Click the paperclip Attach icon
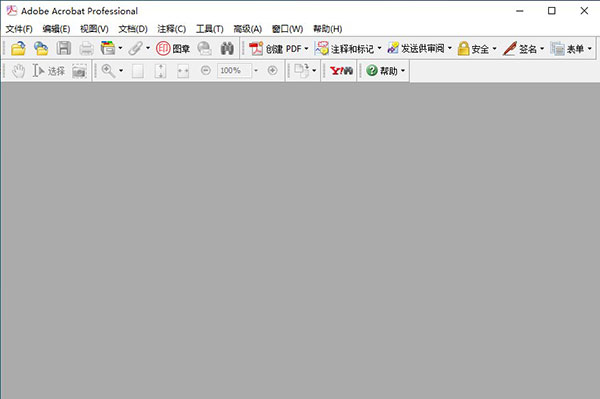Screen dimensions: 600x399 tap(135, 49)
